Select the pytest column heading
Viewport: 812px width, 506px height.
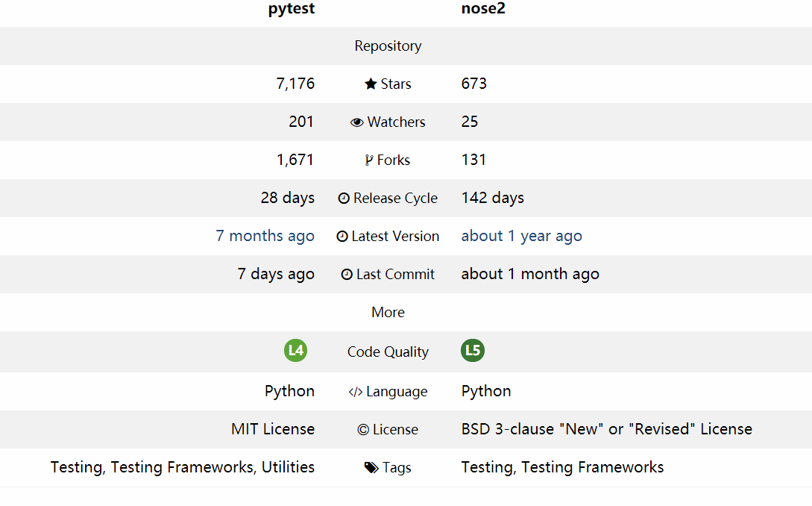[291, 9]
